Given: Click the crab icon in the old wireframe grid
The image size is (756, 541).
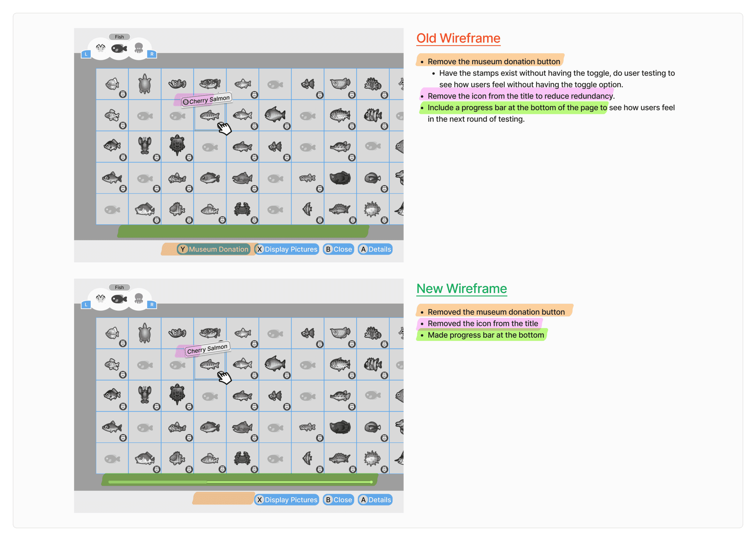Looking at the screenshot, I should (x=242, y=209).
